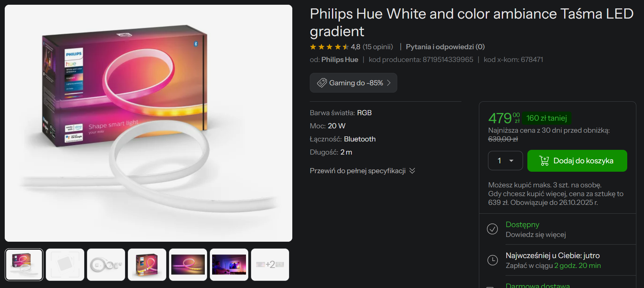The width and height of the screenshot is (644, 288).
Task: Select the upright box packaging thumbnail
Action: (x=147, y=265)
